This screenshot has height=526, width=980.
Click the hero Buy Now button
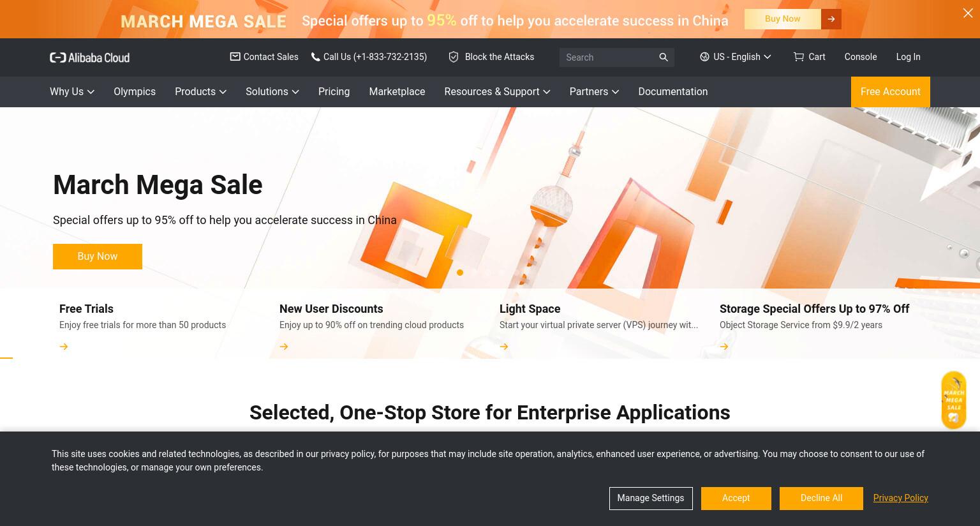(98, 257)
